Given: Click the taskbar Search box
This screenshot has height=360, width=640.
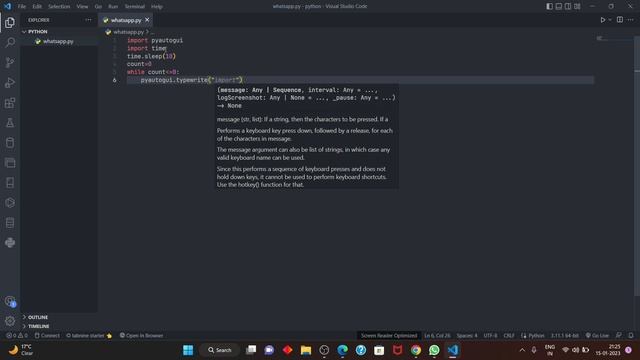Looking at the screenshot, I should click(220, 350).
